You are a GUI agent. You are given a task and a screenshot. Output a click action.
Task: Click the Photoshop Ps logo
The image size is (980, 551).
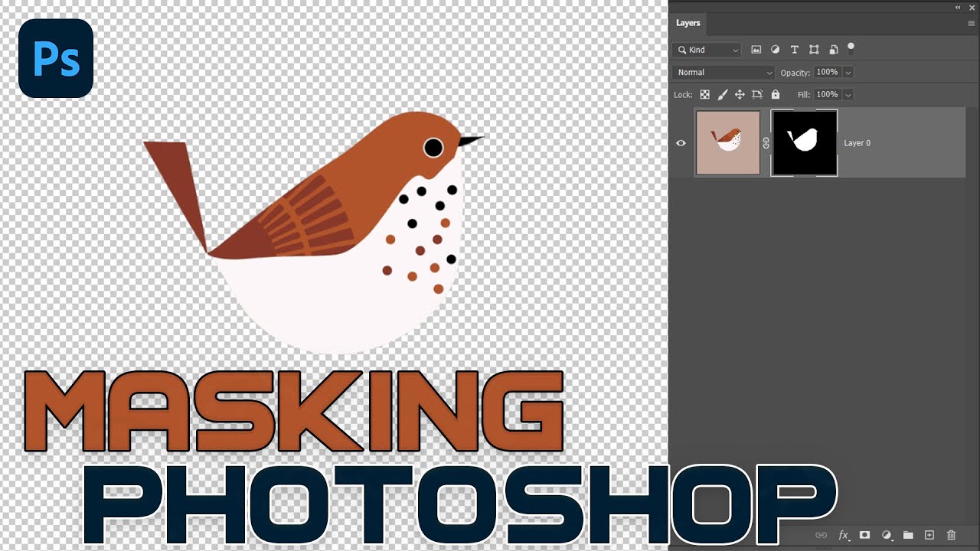tap(56, 59)
